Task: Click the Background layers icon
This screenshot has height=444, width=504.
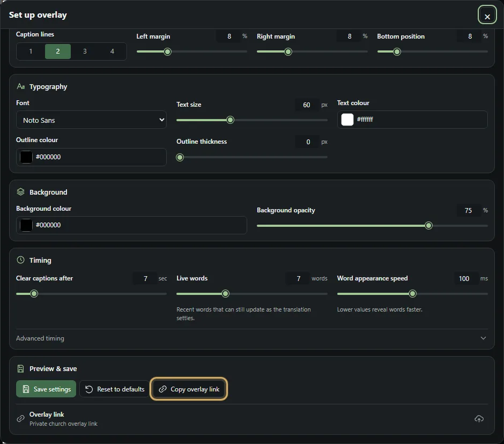Action: (x=20, y=192)
